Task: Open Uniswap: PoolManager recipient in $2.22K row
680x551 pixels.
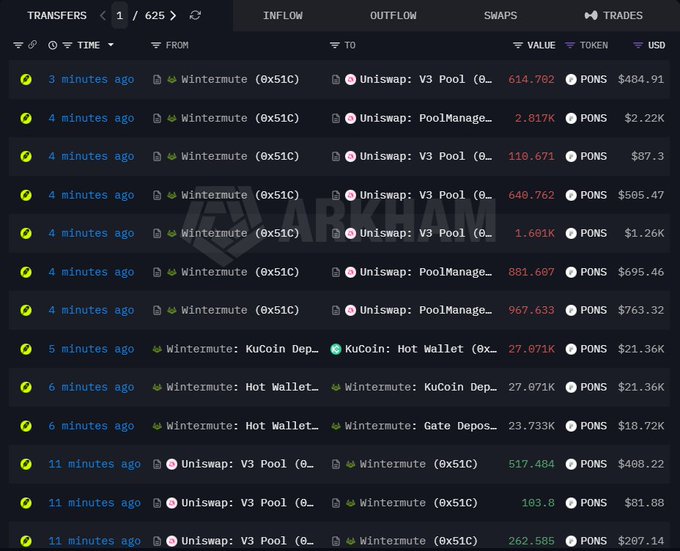Action: point(425,118)
